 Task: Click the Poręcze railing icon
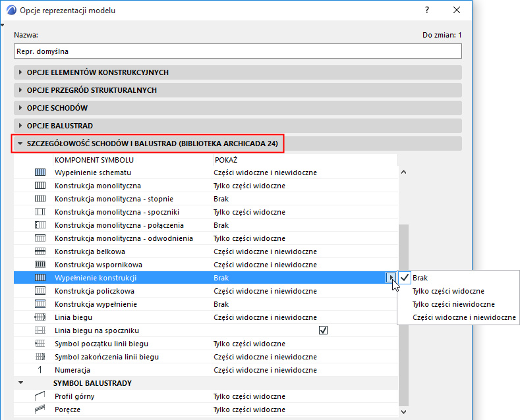coord(40,409)
